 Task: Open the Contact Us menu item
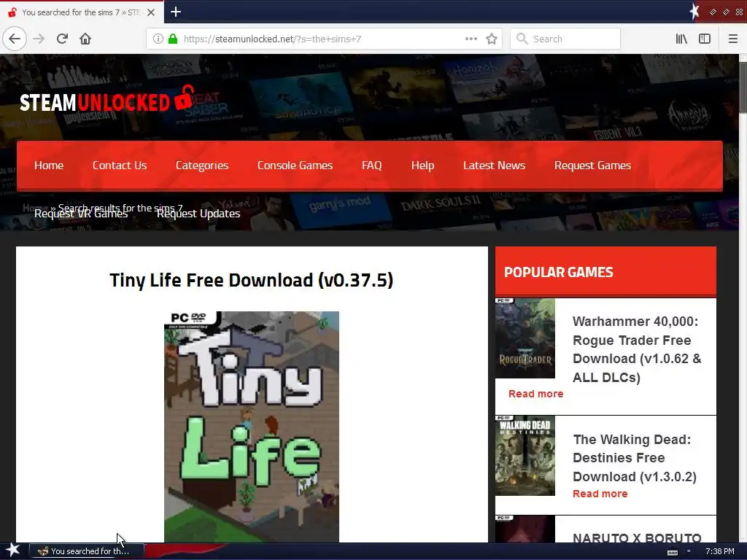(x=120, y=166)
